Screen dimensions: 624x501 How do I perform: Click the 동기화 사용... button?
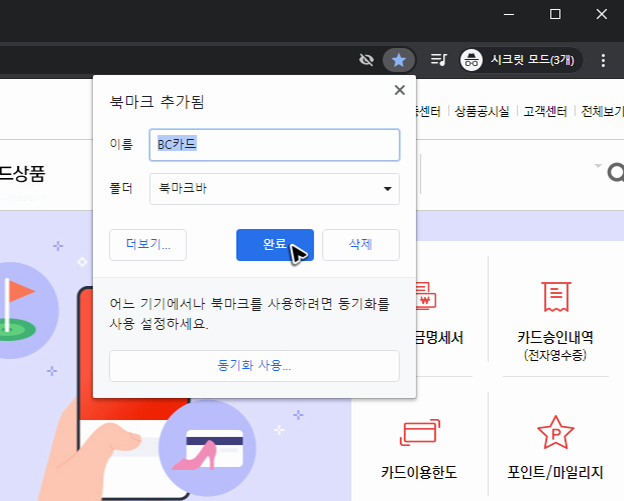(254, 366)
